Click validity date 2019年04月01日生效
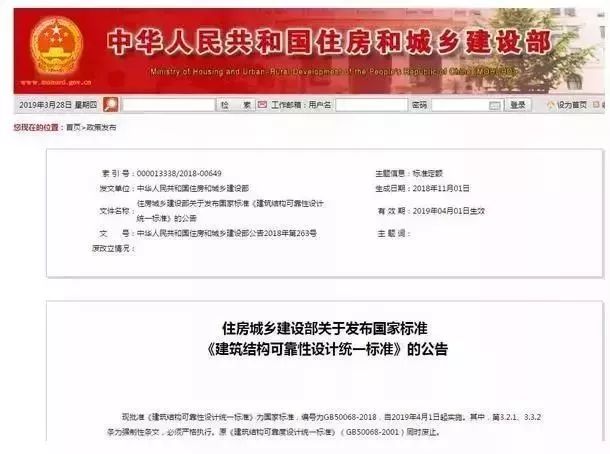610x454 pixels. (449, 211)
